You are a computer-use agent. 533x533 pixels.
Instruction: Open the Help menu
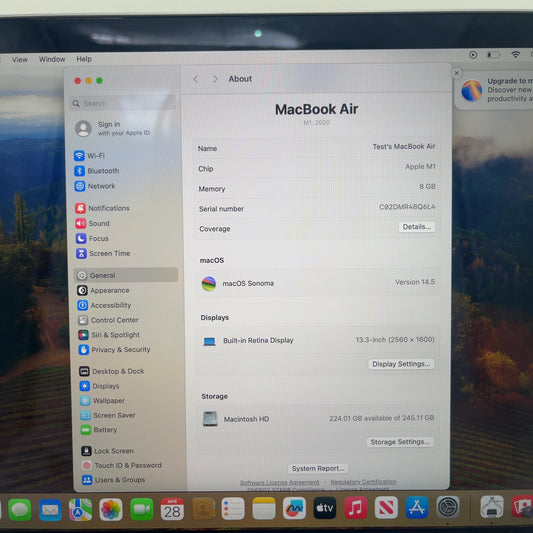pos(84,59)
